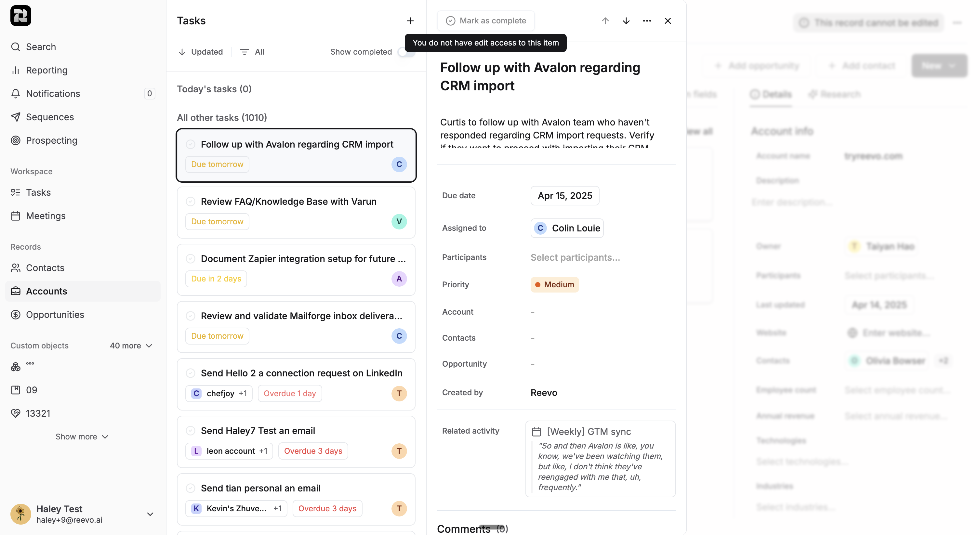Click the plus icon to add task

point(410,21)
